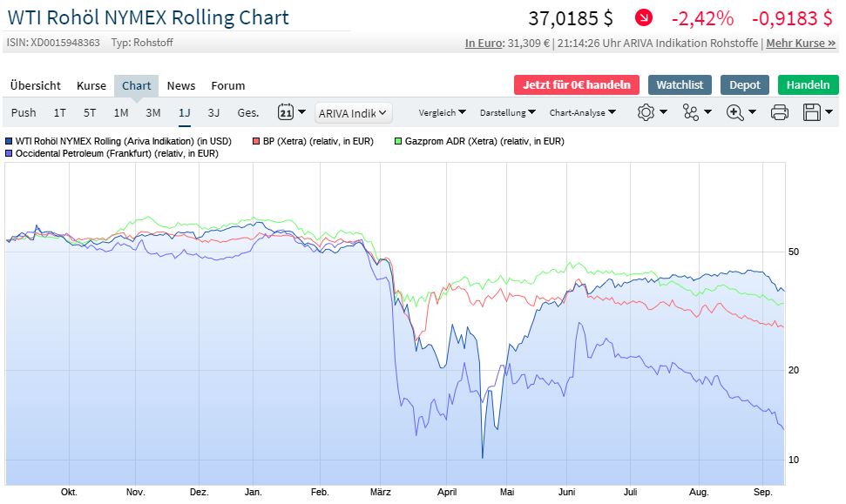Screen dimensions: 846x504
Task: Switch to the News tab
Action: (180, 85)
